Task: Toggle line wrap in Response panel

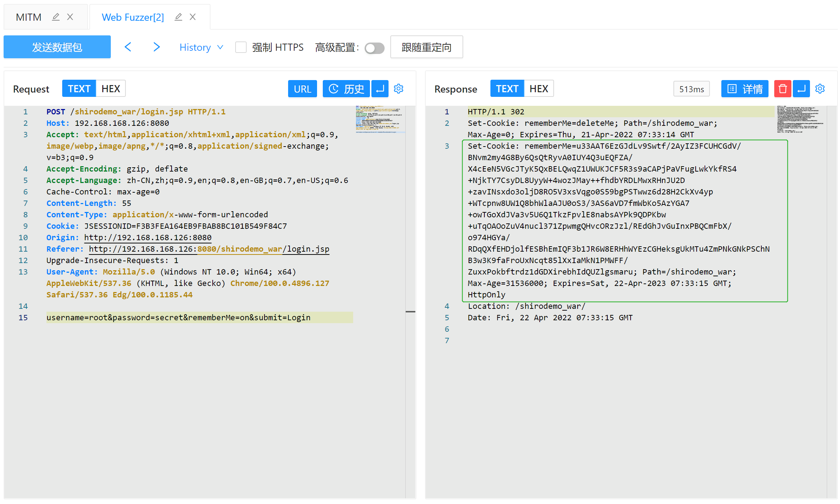Action: click(801, 89)
